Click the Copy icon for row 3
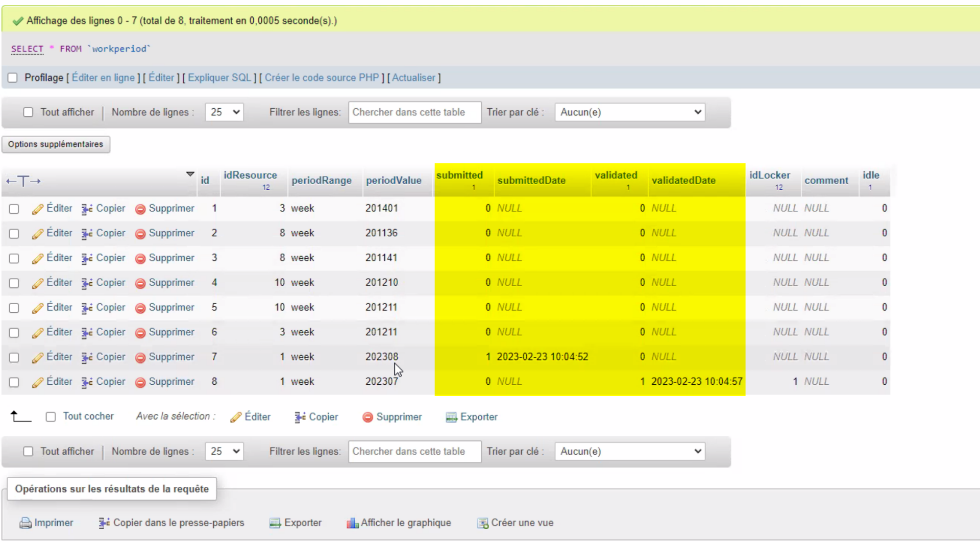 [x=87, y=259]
